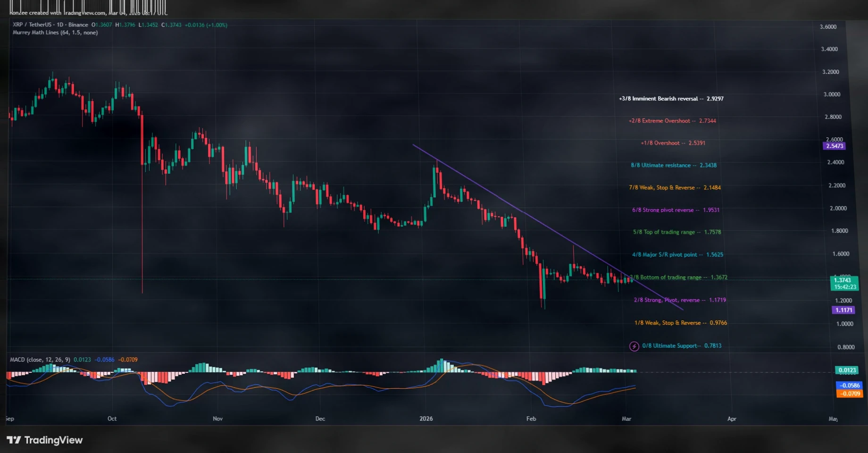Click the orange -0.0709 signal value tag
Image resolution: width=868 pixels, height=453 pixels.
tap(849, 394)
